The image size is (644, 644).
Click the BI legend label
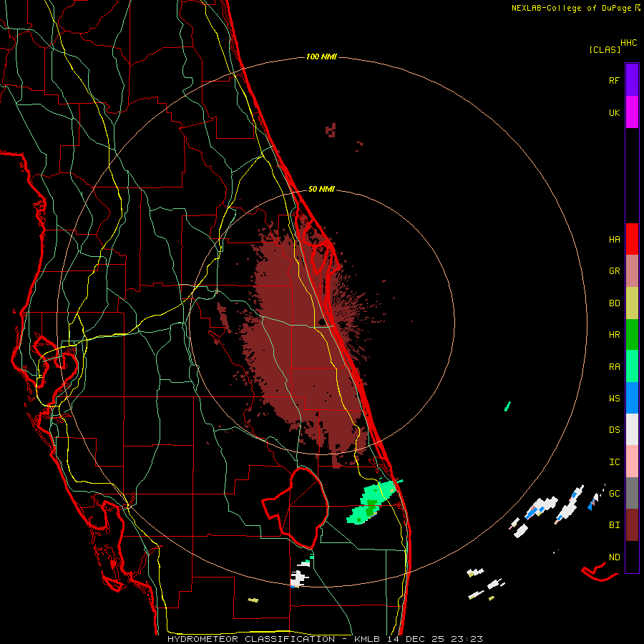pyautogui.click(x=614, y=525)
